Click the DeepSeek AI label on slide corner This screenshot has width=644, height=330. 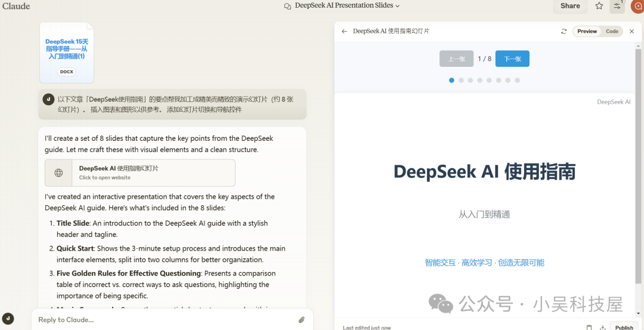pyautogui.click(x=614, y=102)
